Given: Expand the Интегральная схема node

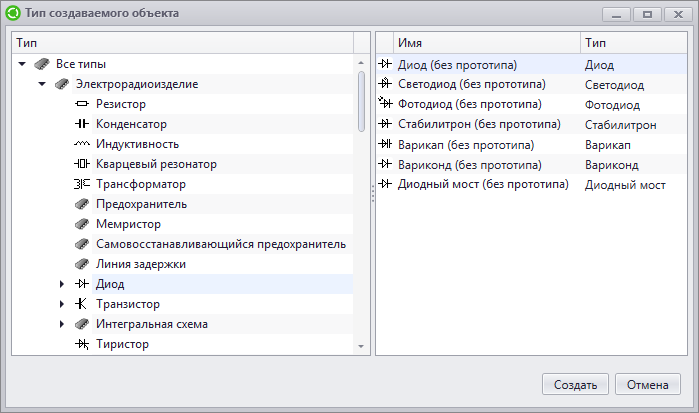Looking at the screenshot, I should tap(62, 324).
